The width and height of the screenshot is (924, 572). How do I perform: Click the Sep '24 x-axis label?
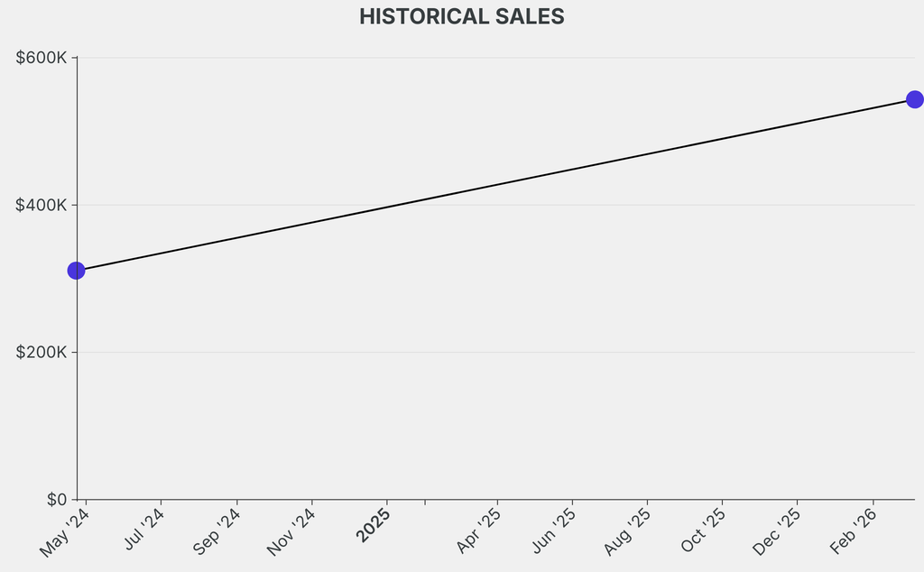(217, 530)
